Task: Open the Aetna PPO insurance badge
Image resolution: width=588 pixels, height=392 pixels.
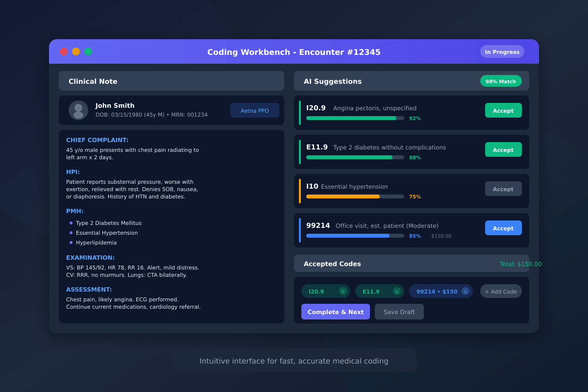Action: (254, 110)
